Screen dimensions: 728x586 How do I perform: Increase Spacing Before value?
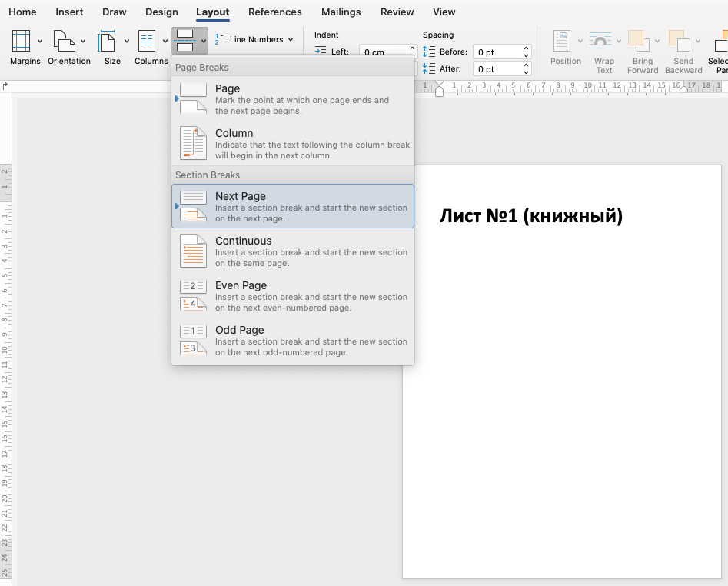526,48
